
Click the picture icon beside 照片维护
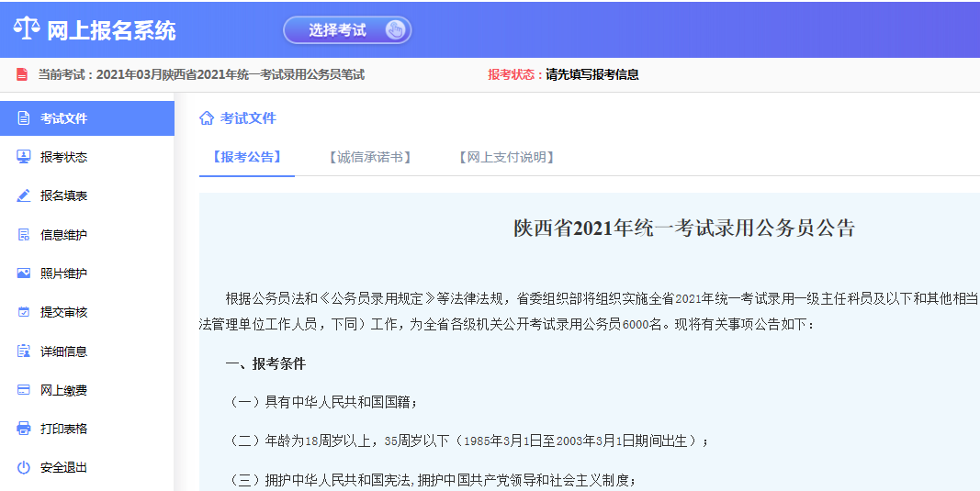tap(24, 273)
